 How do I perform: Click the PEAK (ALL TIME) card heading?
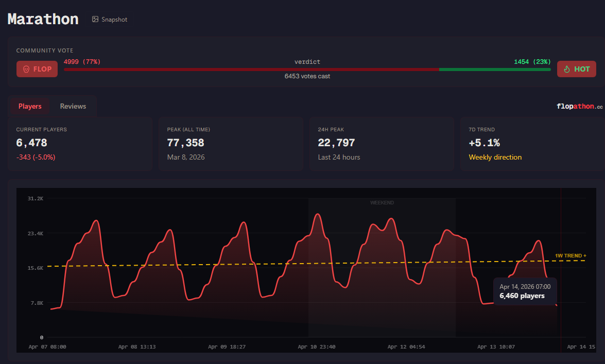coord(188,129)
